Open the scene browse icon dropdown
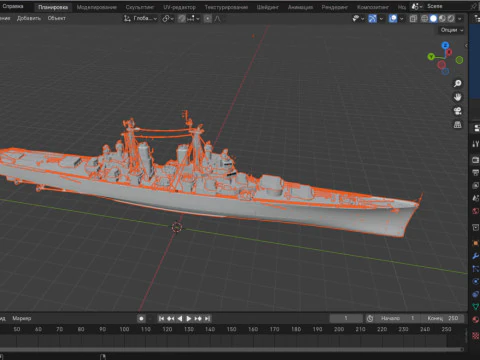The image size is (480, 360). tap(417, 6)
